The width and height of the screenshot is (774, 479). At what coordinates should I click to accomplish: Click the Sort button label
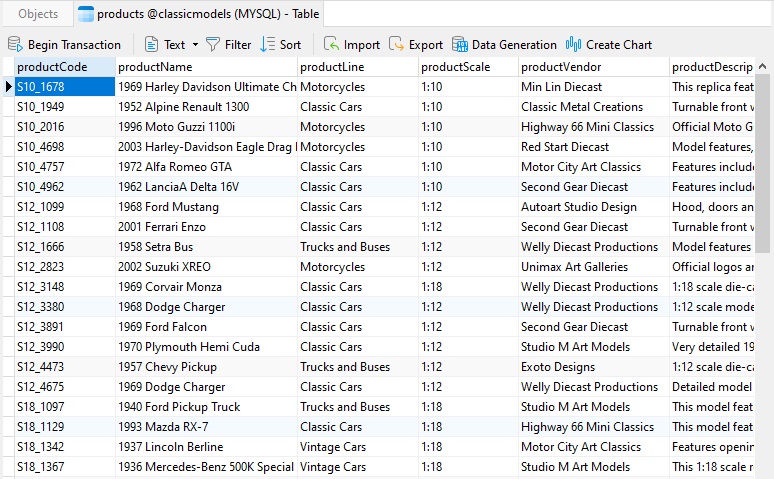pos(290,45)
